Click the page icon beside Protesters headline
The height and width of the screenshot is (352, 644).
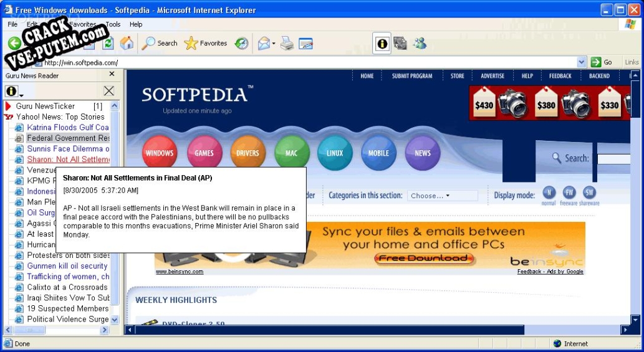[x=19, y=255]
